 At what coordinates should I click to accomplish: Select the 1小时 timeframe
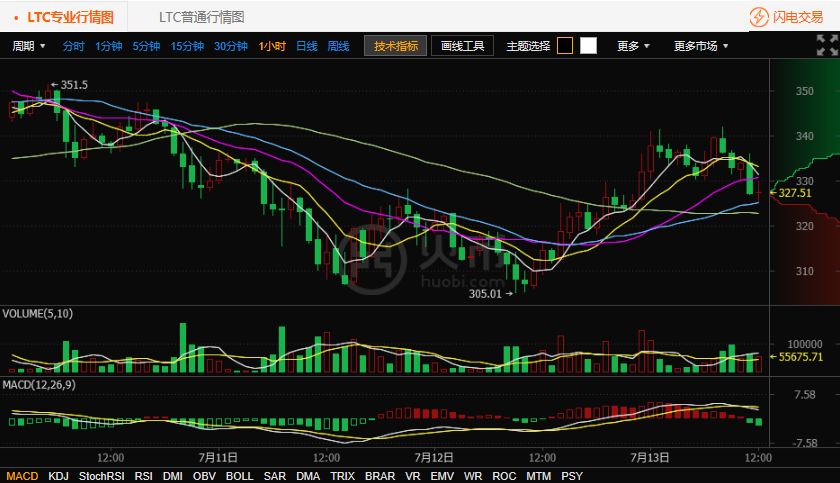pos(272,46)
